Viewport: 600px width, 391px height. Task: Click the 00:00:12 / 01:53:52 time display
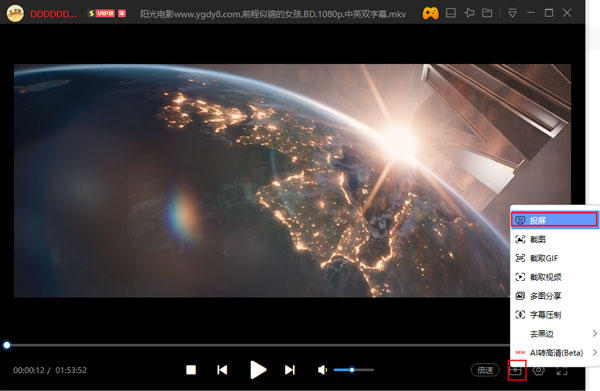[x=50, y=370]
